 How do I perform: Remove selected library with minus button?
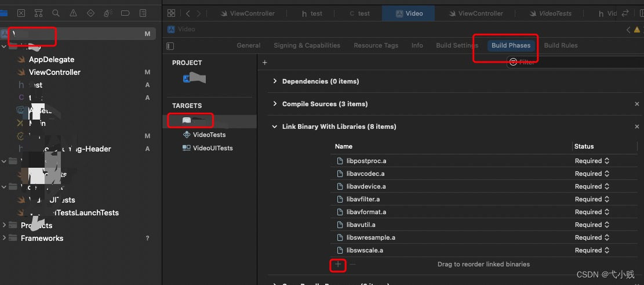pos(352,265)
